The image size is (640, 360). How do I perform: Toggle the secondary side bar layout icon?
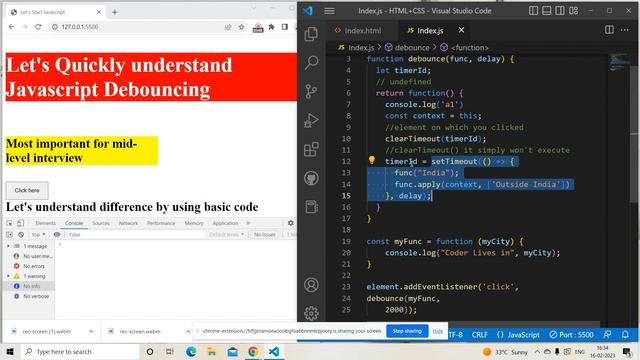(x=560, y=11)
